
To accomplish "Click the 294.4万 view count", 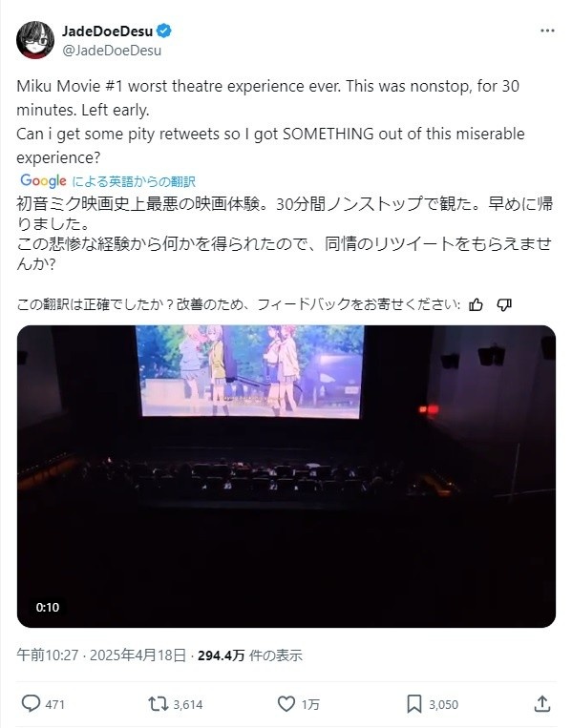I will (x=221, y=655).
